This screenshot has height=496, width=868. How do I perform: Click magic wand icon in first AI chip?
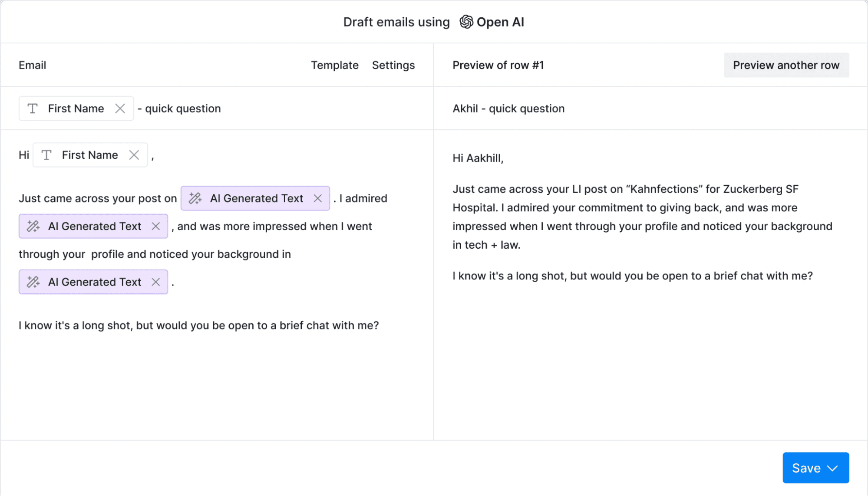195,198
